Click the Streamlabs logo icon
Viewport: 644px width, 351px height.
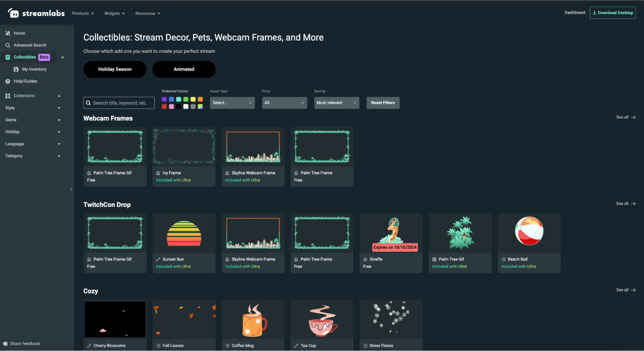coord(14,13)
